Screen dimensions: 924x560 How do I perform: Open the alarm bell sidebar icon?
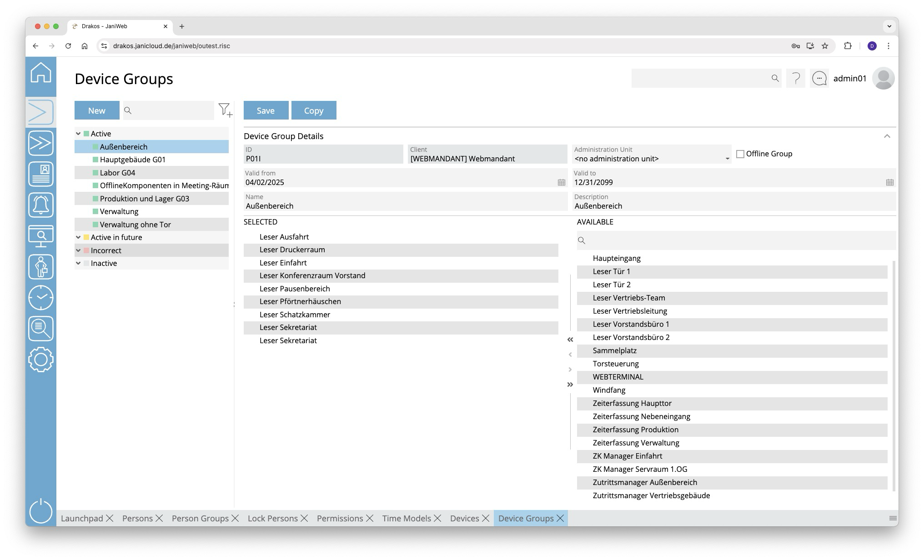coord(41,205)
